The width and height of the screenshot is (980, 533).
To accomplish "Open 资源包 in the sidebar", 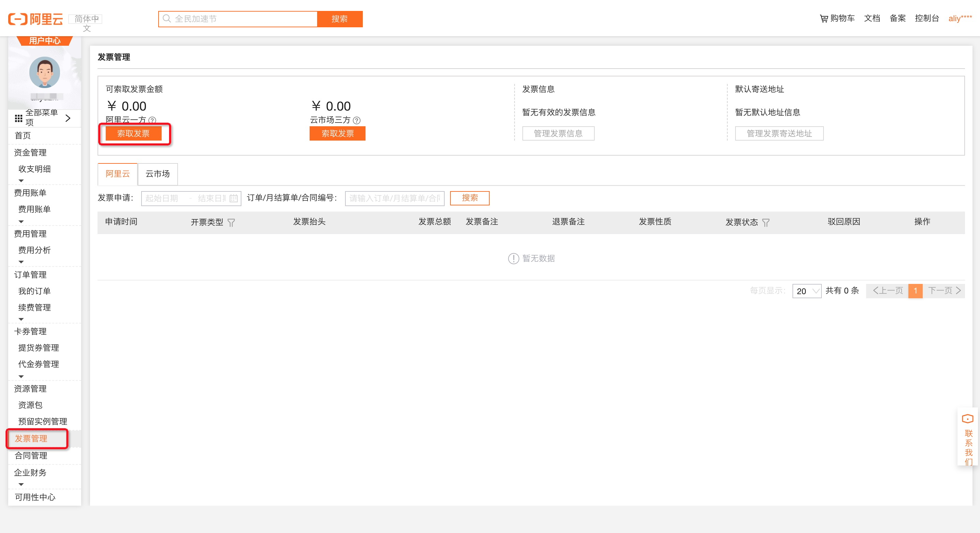I will point(30,405).
